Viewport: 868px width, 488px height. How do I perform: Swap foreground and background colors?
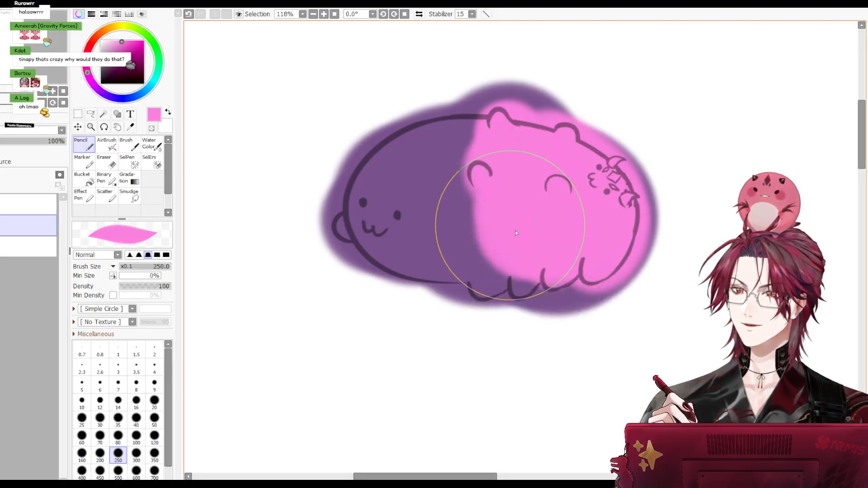[168, 112]
